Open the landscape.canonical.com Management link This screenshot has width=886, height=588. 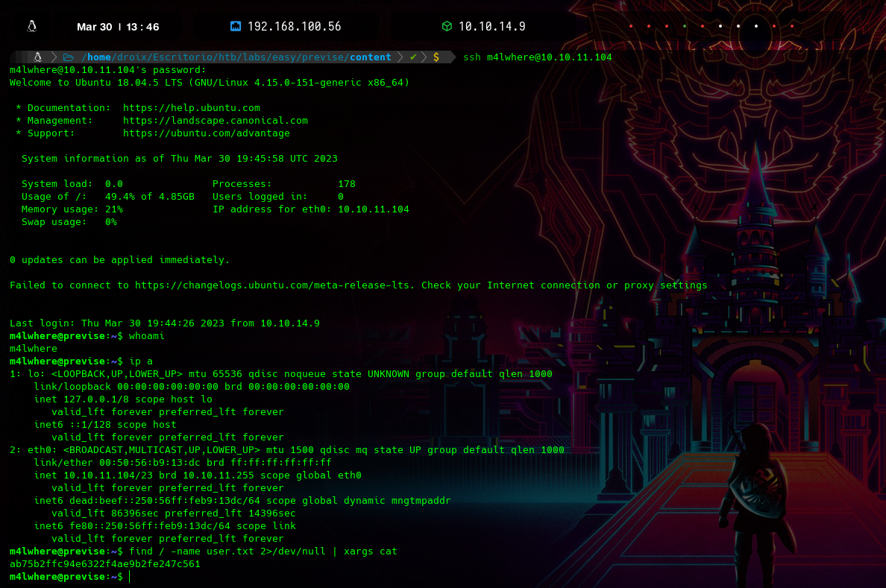coord(215,121)
